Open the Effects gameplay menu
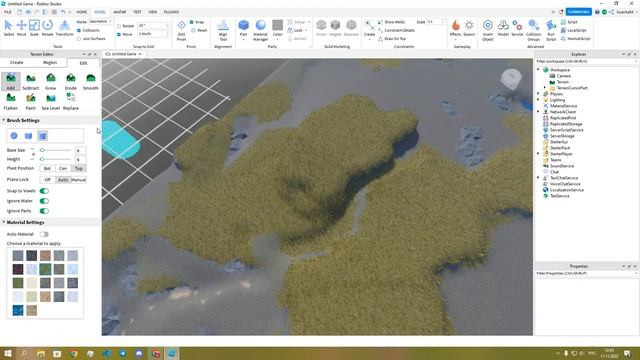Viewport: 640px width, 360px height. [x=456, y=28]
